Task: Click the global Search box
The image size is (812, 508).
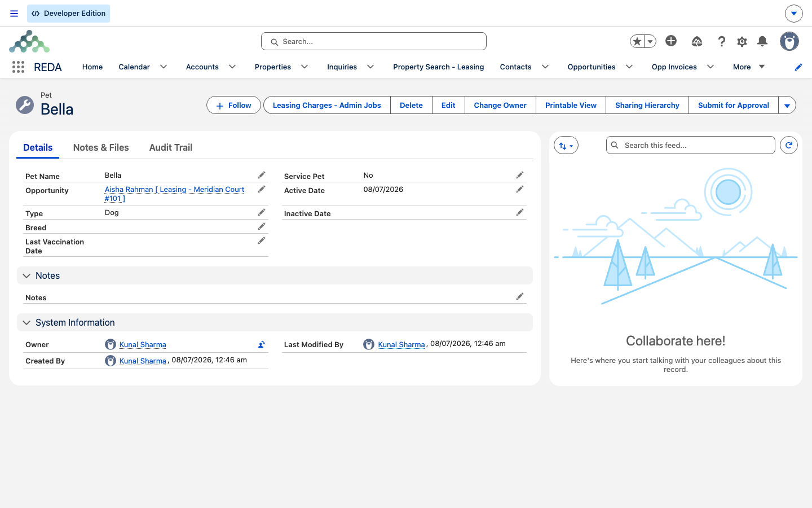Action: point(374,41)
